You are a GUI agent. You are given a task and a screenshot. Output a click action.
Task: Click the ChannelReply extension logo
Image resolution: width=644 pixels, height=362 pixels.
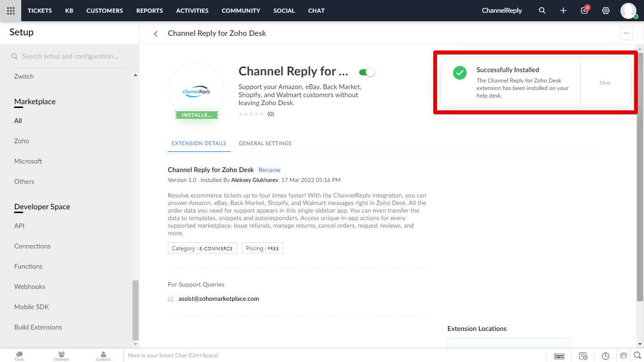(x=196, y=91)
